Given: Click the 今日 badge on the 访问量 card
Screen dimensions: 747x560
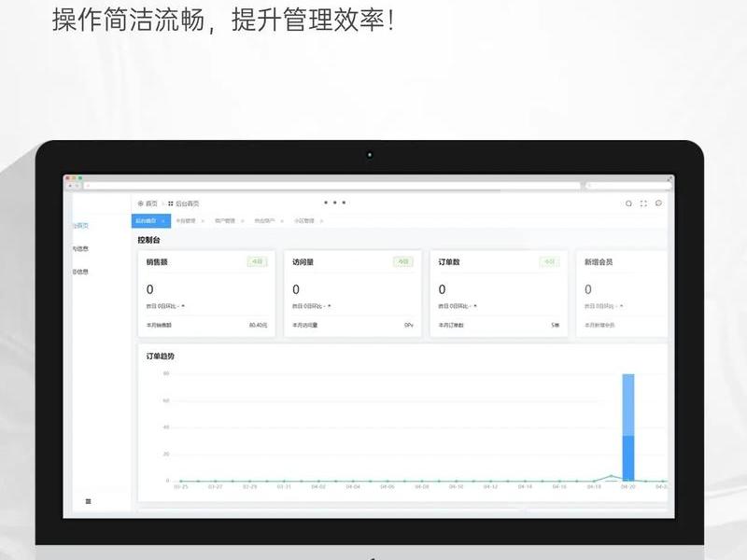Looking at the screenshot, I should tap(403, 261).
